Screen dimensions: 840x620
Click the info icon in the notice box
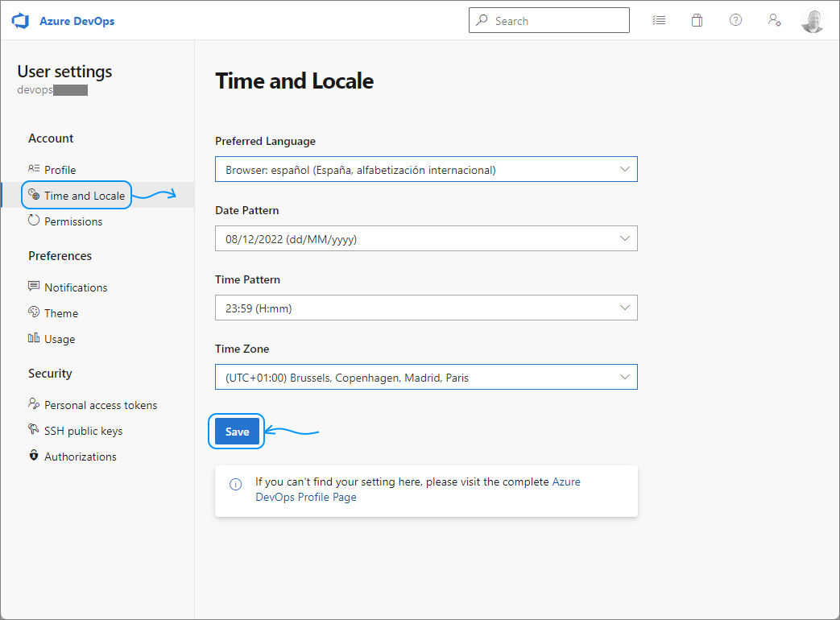[236, 484]
